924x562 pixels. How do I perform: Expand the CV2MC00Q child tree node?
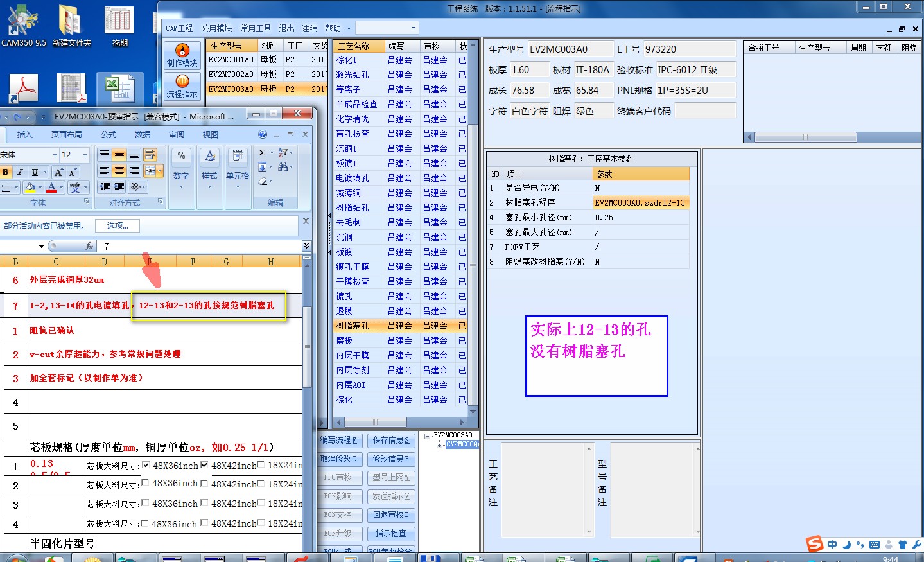440,444
